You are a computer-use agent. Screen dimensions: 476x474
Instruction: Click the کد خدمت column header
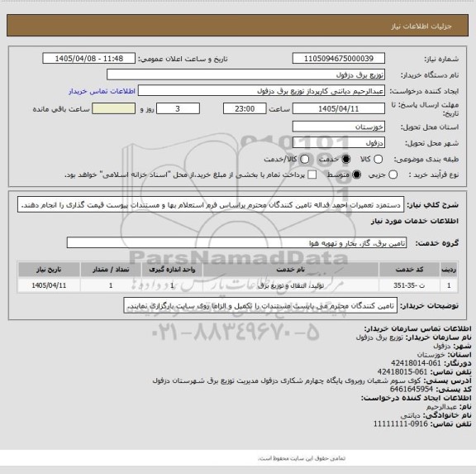(x=409, y=270)
